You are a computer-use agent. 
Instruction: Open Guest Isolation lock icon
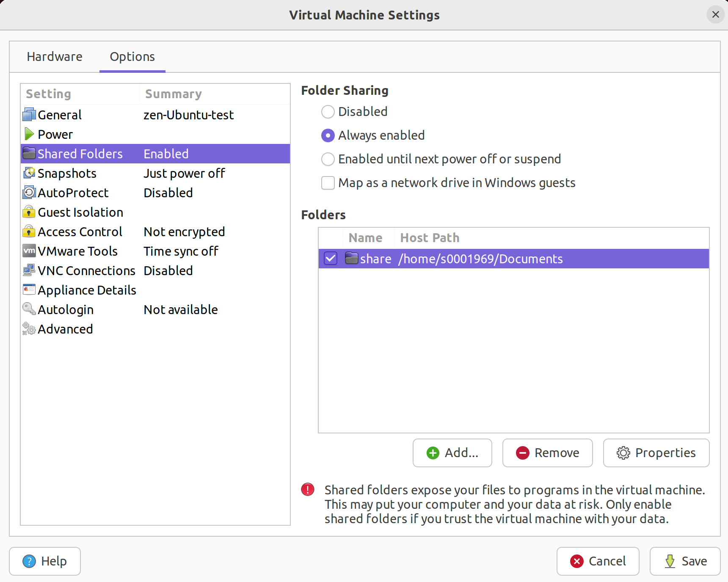click(29, 212)
